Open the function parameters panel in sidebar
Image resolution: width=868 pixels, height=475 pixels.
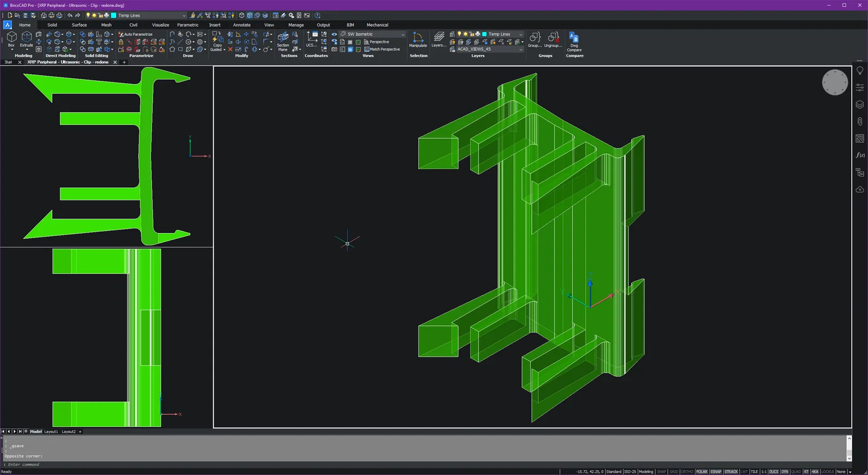860,155
